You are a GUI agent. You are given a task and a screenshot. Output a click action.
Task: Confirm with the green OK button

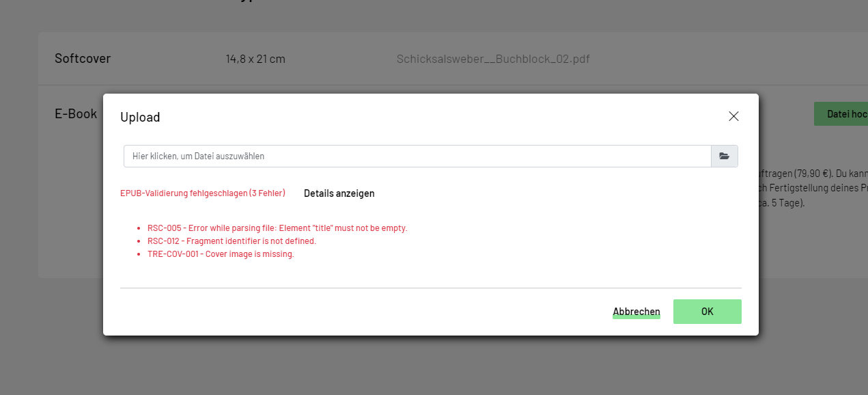[x=707, y=312]
